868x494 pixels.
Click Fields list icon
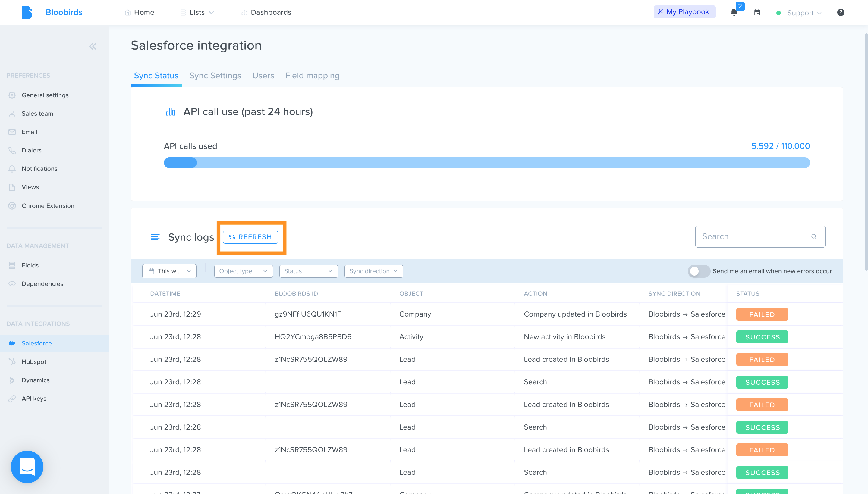click(12, 265)
